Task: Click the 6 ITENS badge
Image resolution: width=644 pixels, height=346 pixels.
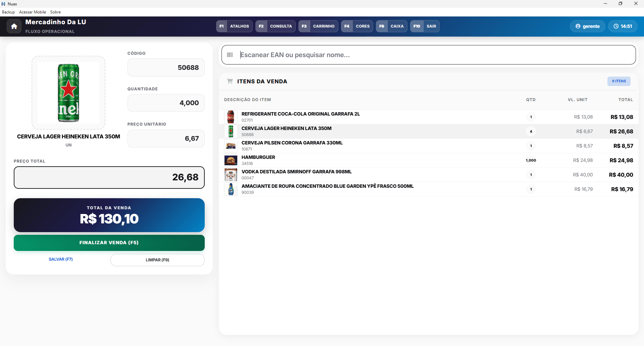Action: point(619,81)
